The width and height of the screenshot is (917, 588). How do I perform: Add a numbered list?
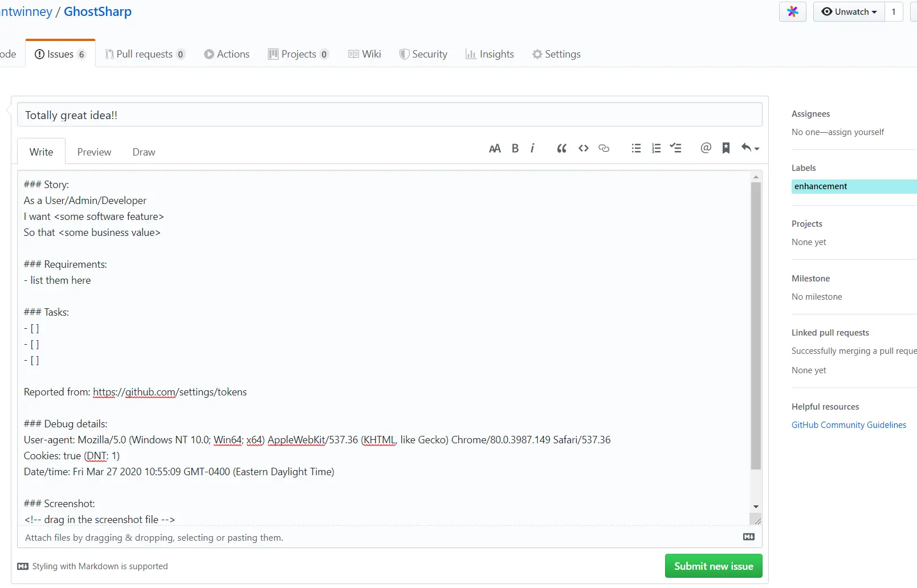pos(656,148)
